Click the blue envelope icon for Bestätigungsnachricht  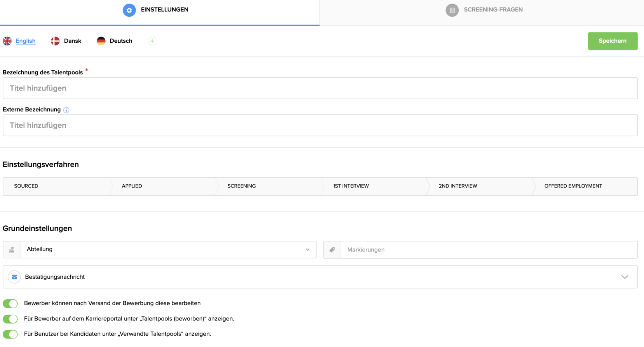click(x=14, y=277)
